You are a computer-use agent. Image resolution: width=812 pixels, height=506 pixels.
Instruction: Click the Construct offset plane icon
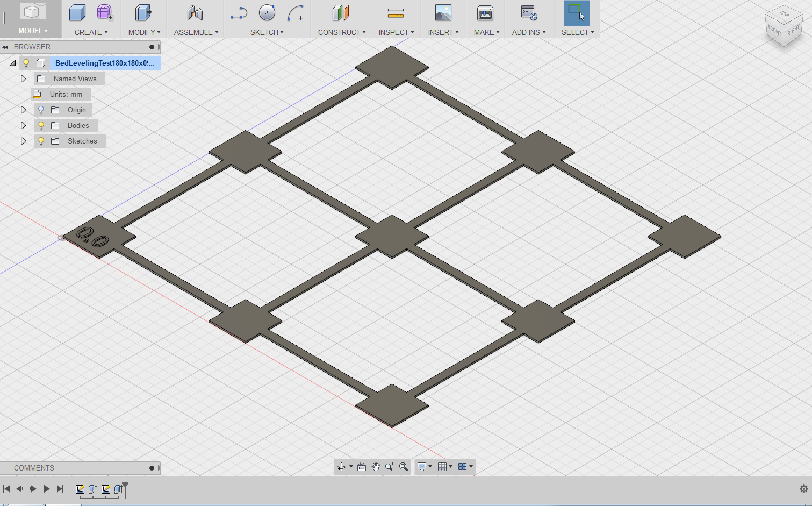[x=341, y=13]
